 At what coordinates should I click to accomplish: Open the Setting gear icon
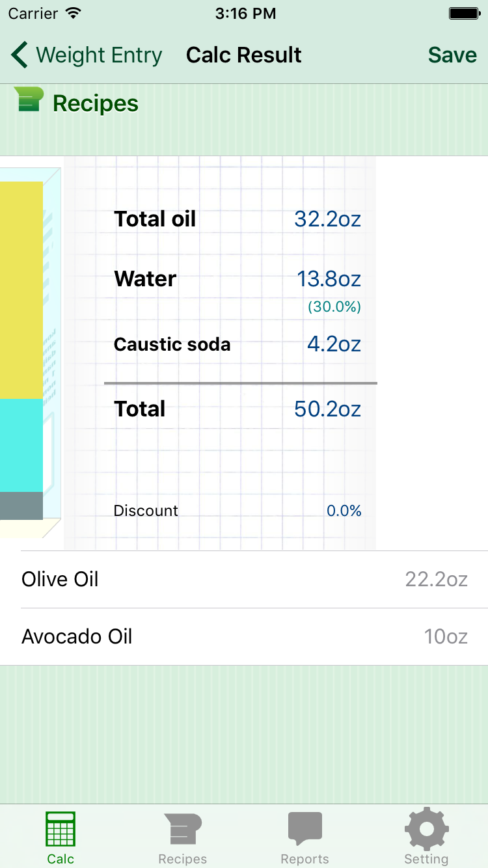click(x=426, y=829)
